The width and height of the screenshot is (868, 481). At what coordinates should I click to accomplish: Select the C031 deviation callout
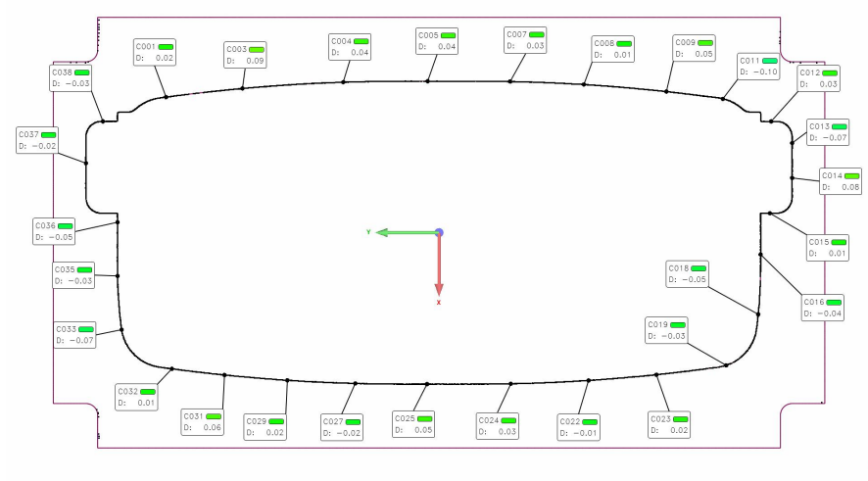203,421
